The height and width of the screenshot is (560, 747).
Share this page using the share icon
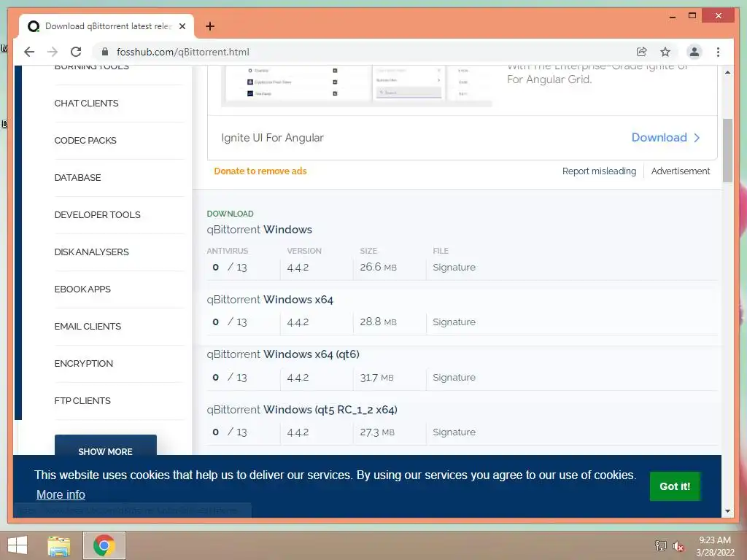[x=642, y=52]
